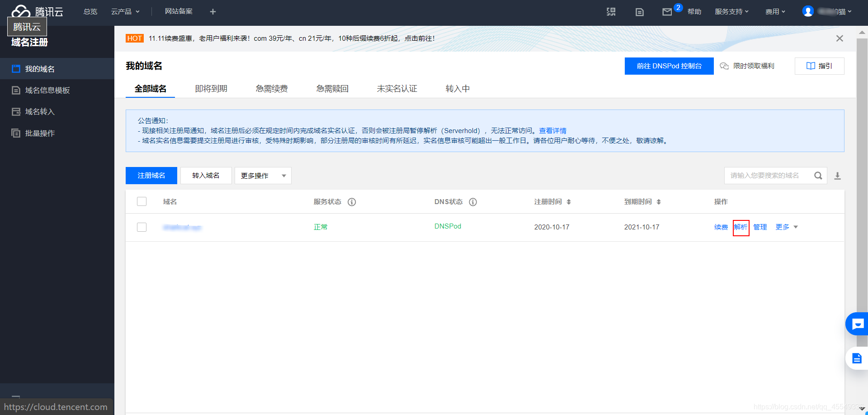Click the 2021-10-17 expiry date
The width and height of the screenshot is (868, 415).
pos(642,227)
